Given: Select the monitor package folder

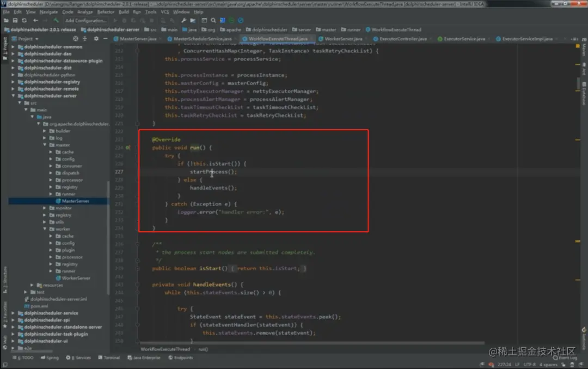Looking at the screenshot, I should coord(60,208).
